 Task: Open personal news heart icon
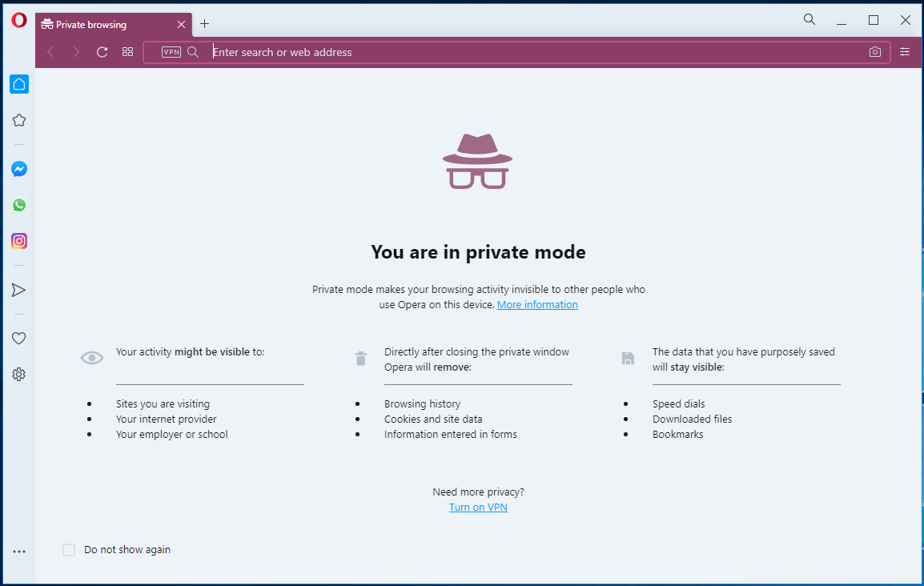click(x=18, y=338)
